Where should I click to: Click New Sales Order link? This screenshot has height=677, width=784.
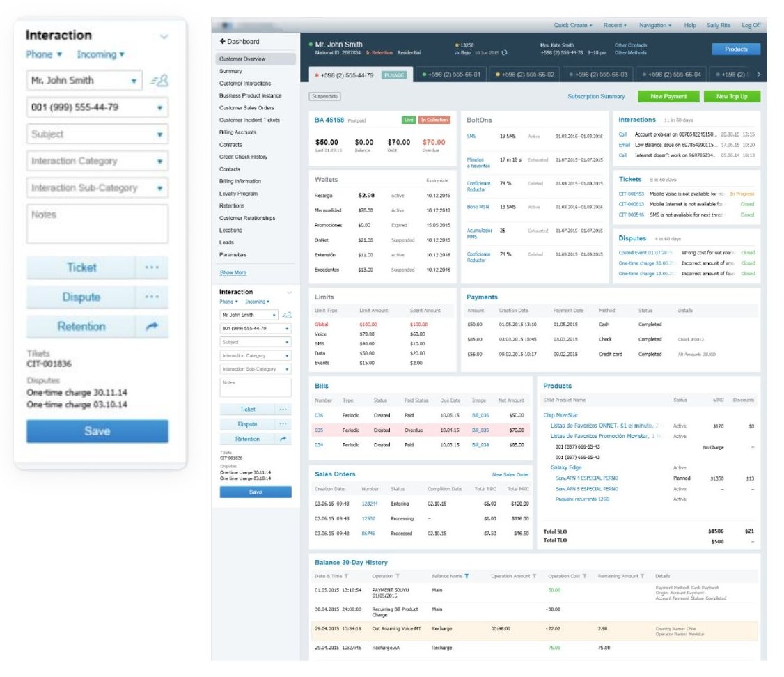coord(510,474)
